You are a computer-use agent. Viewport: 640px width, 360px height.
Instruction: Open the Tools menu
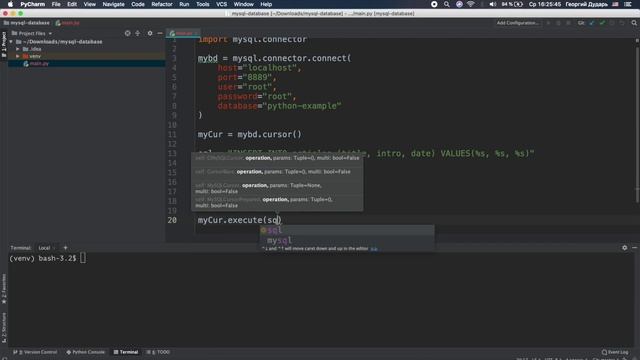point(202,4)
